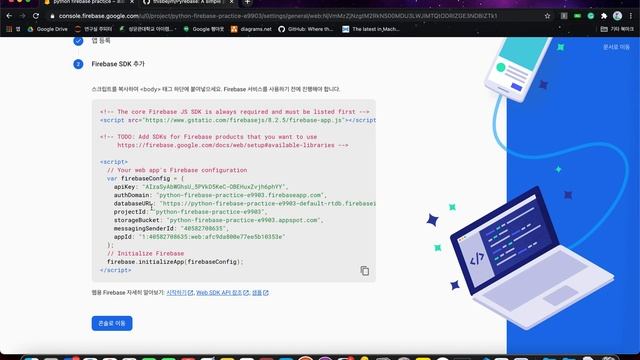Click the Firebase SDK 추가 heading
This screenshot has width=640, height=360.
point(118,64)
